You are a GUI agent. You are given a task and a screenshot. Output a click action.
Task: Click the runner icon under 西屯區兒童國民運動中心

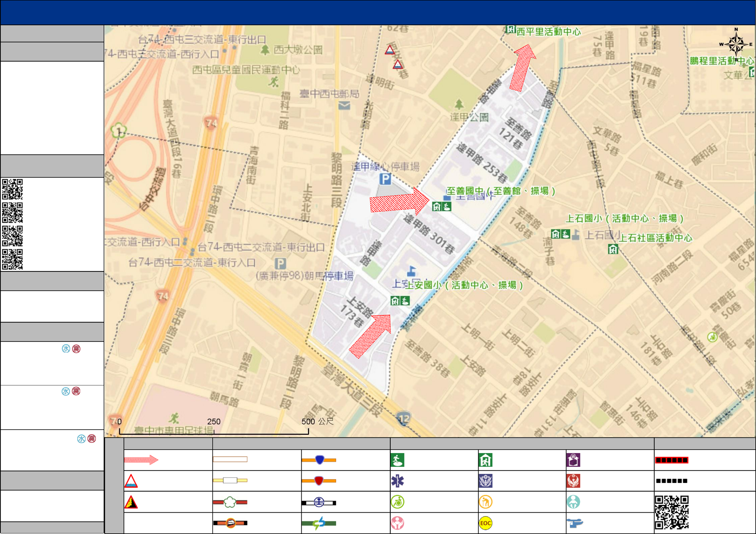coord(274,81)
